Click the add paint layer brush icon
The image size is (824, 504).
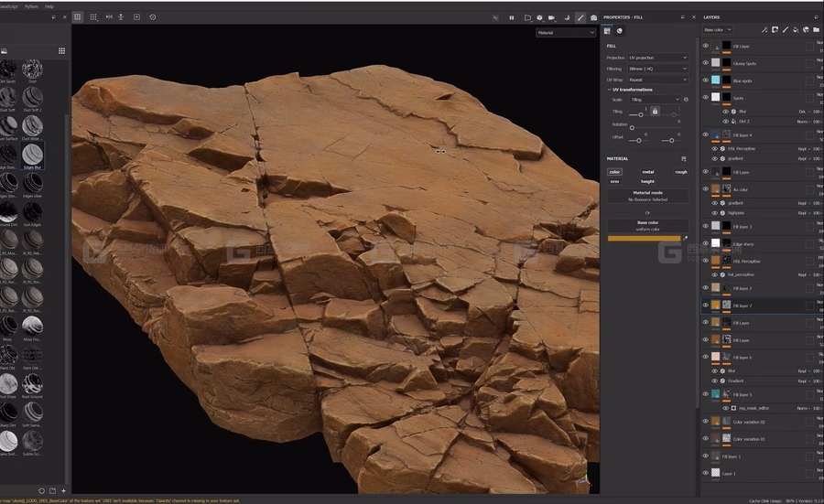786,30
